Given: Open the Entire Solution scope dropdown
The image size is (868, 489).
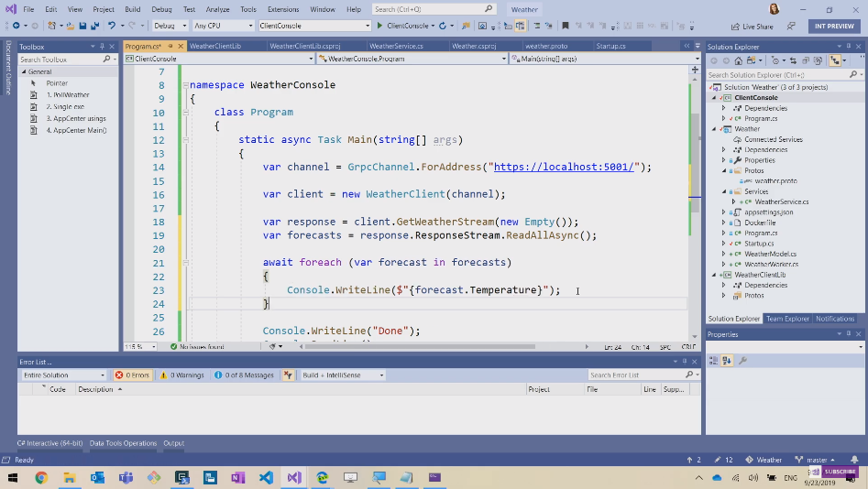Looking at the screenshot, I should (64, 375).
